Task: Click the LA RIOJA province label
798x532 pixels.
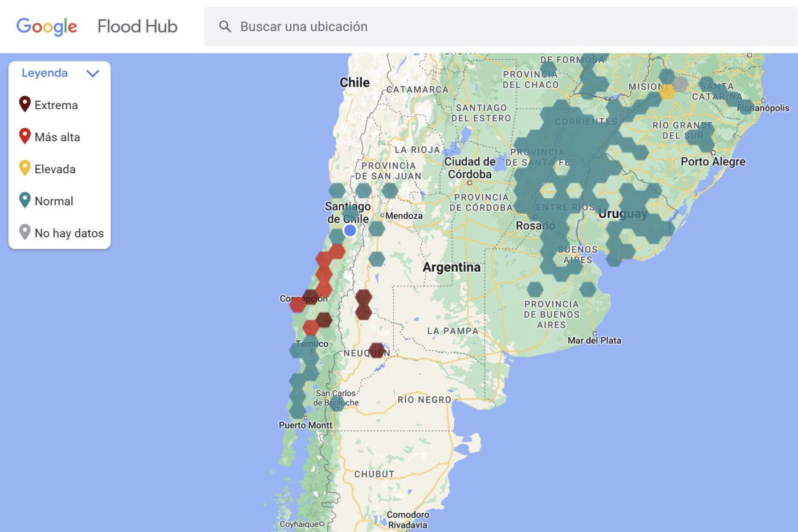Action: (418, 150)
